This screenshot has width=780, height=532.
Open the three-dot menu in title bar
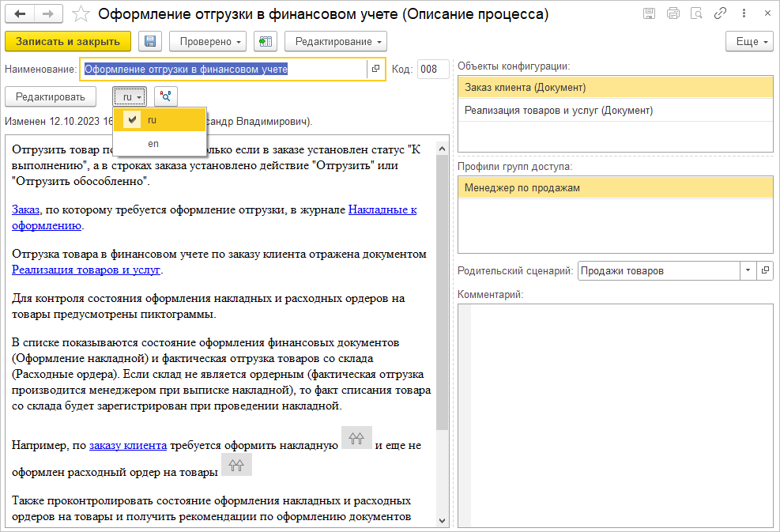pyautogui.click(x=743, y=14)
